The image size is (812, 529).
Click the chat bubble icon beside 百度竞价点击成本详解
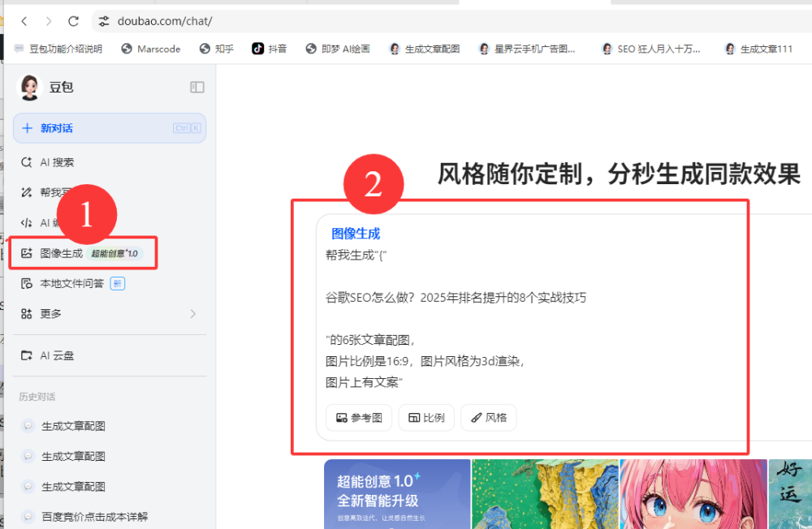tap(28, 517)
